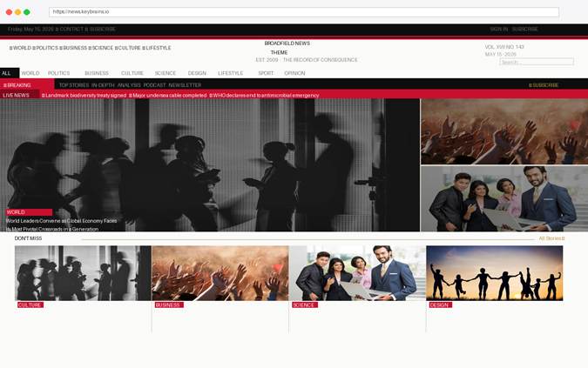This screenshot has height=368, width=588.
Task: Open the Design-tagged sunset silhouette thumbnail
Action: tap(495, 273)
